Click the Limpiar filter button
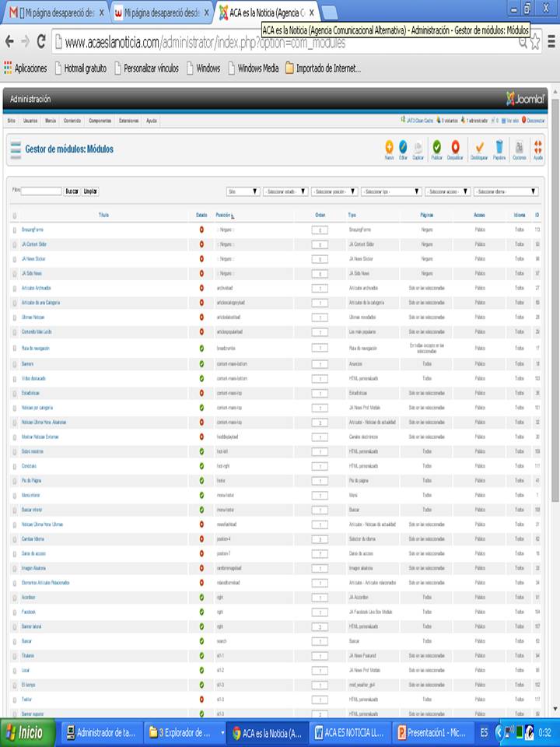The width and height of the screenshot is (560, 747). [90, 191]
